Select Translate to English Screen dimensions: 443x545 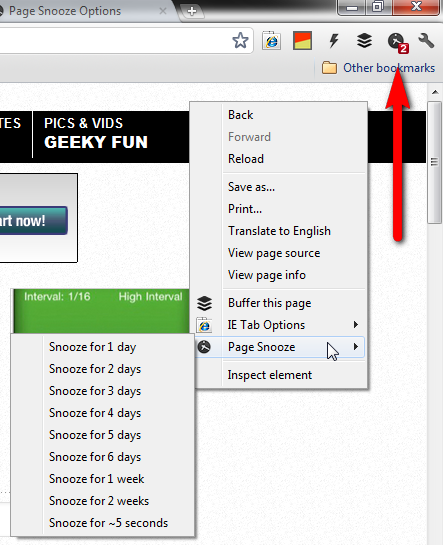pos(280,231)
